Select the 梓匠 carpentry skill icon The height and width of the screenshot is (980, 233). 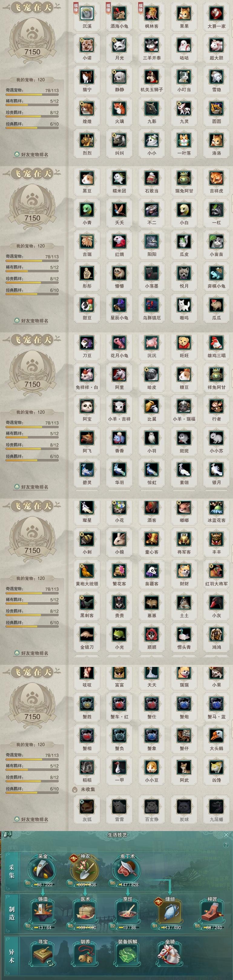point(212,913)
